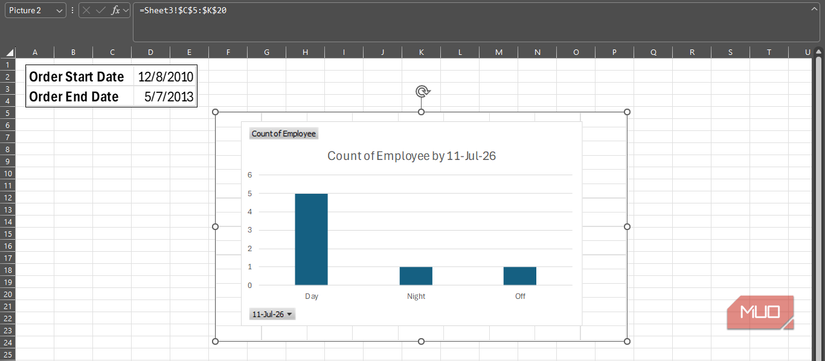This screenshot has width=825, height=361.
Task: Click the Order End Date cell
Action: 74,97
